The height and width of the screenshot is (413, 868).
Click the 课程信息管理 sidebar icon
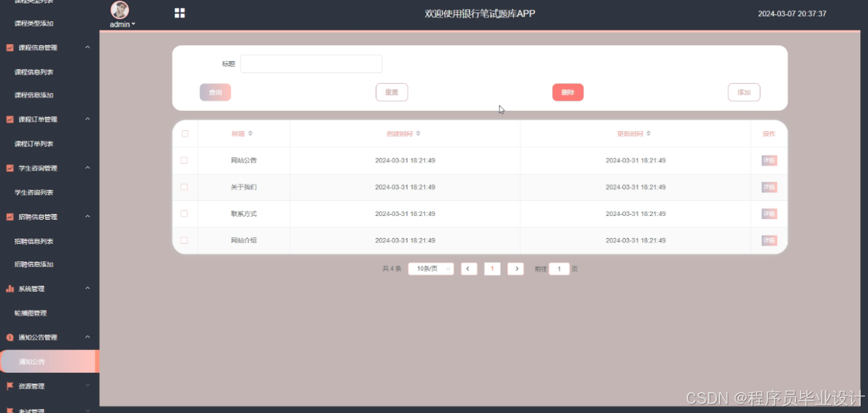pos(9,47)
